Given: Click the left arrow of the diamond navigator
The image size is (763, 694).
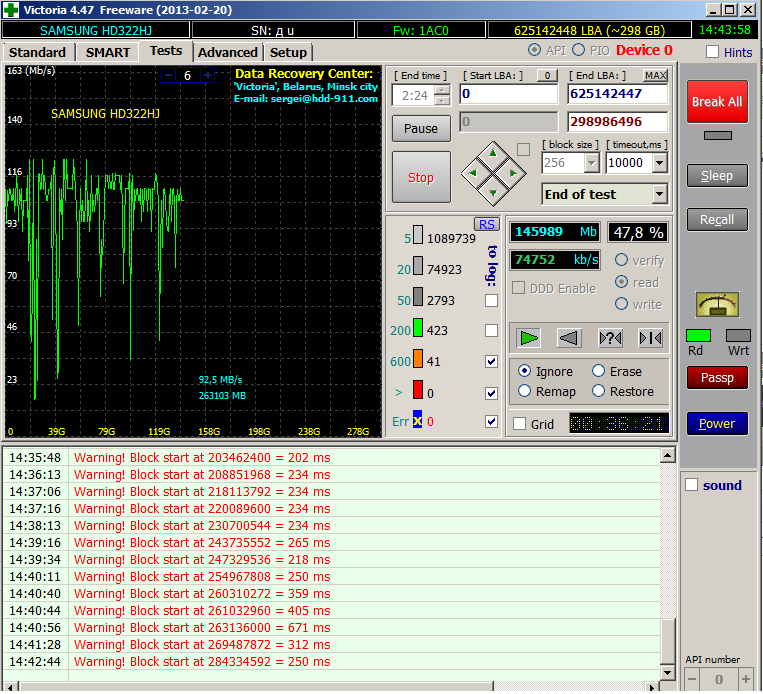Looking at the screenshot, I should pos(473,173).
